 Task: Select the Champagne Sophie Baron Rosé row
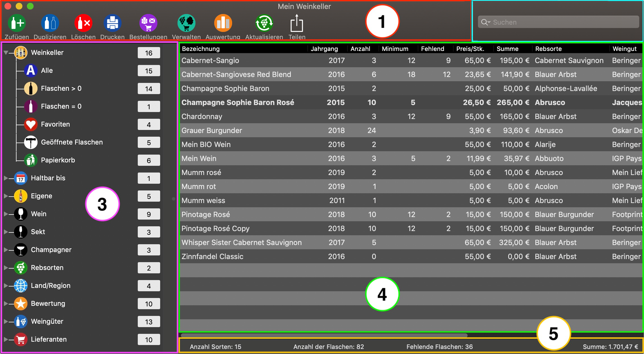[x=411, y=103]
